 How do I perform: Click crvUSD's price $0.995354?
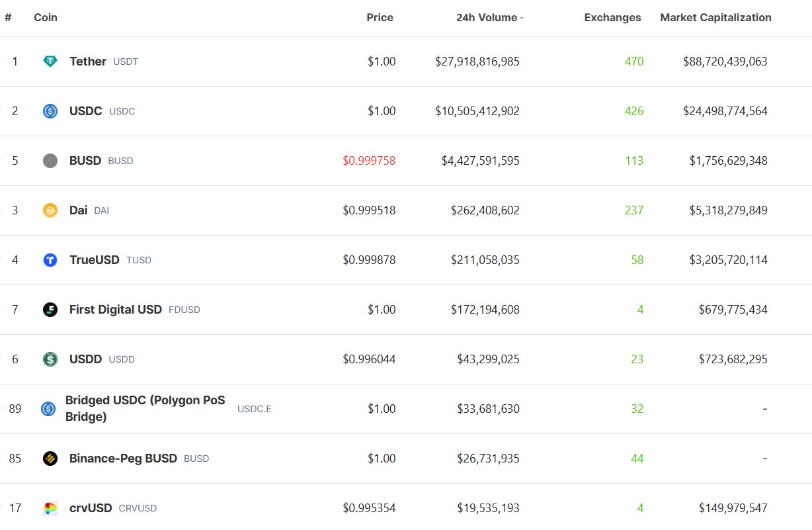click(x=369, y=508)
